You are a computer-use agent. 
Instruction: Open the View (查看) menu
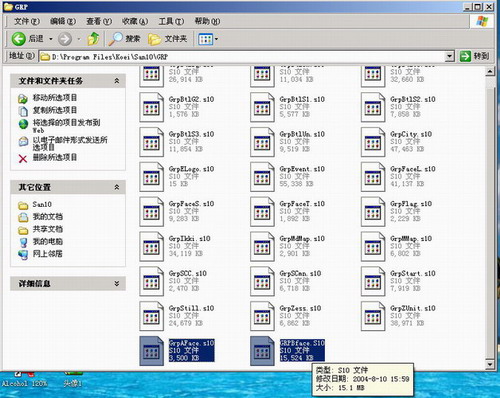99,21
